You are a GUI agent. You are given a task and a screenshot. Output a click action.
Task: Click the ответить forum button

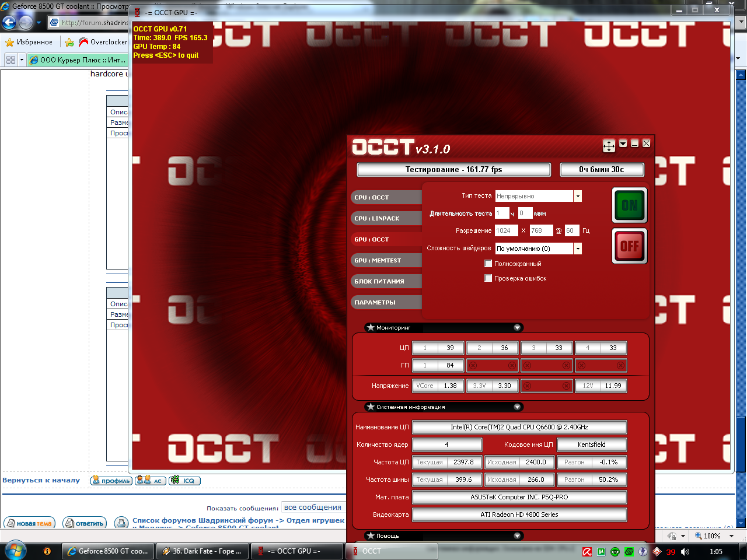(x=85, y=523)
